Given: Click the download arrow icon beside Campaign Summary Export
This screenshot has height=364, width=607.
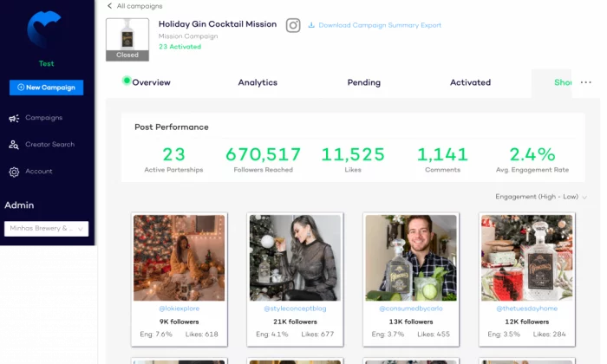Looking at the screenshot, I should tap(310, 25).
